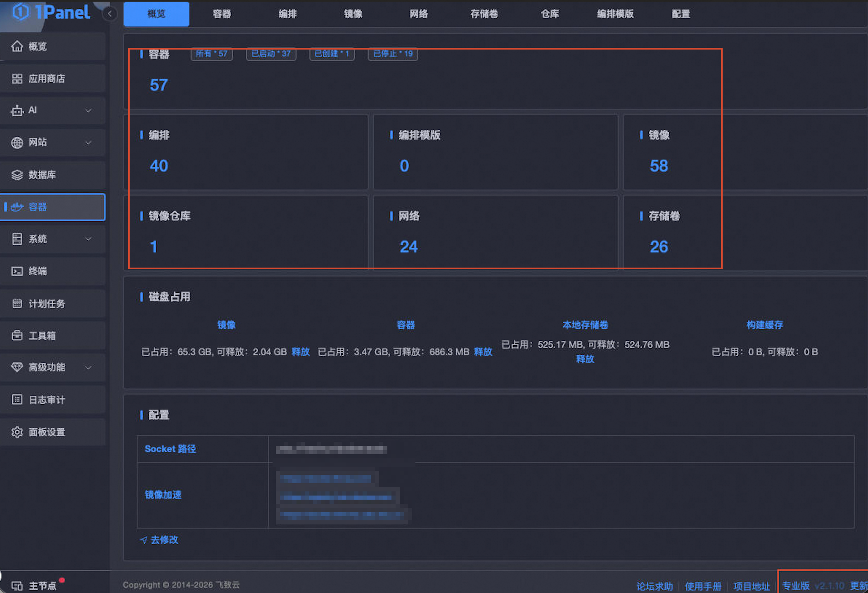Collapse the sidebar with the arrow
This screenshot has height=593, width=868.
point(109,14)
